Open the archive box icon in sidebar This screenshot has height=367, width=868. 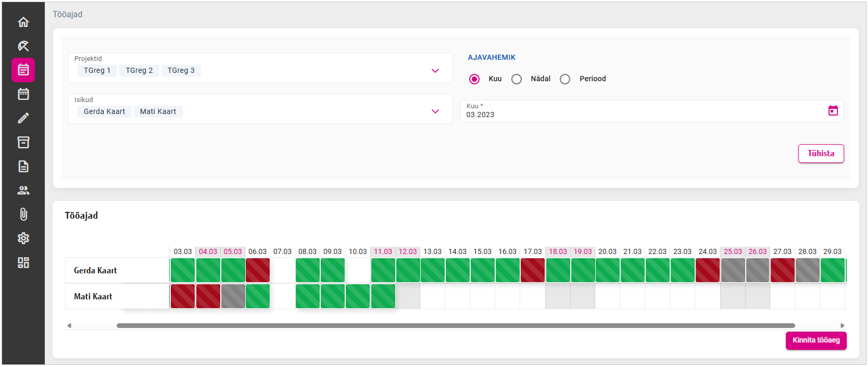coord(23,142)
